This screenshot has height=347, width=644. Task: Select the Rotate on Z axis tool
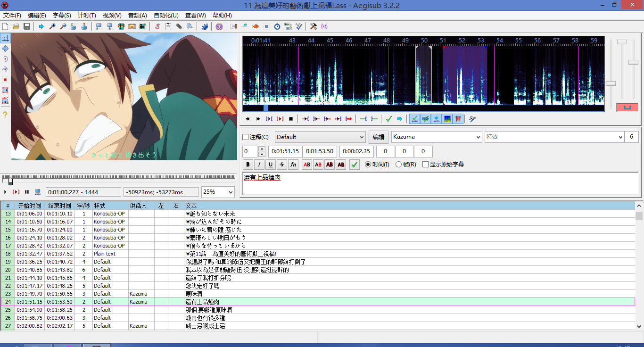tap(5, 59)
